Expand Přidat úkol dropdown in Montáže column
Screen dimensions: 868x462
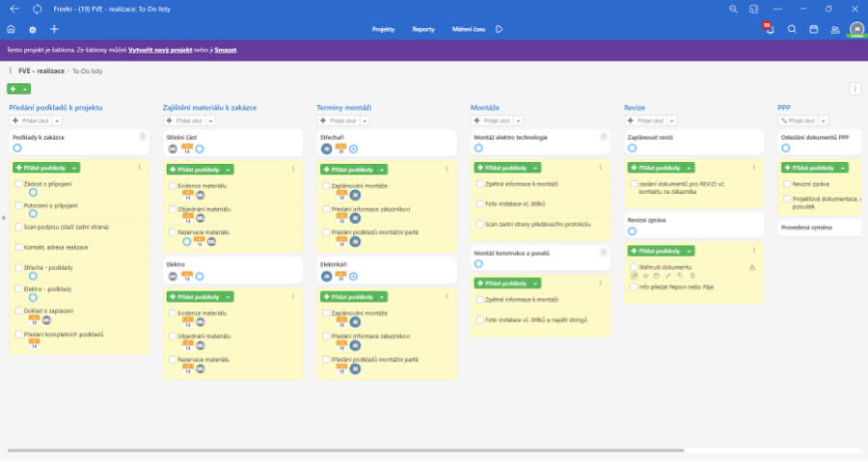[518, 121]
